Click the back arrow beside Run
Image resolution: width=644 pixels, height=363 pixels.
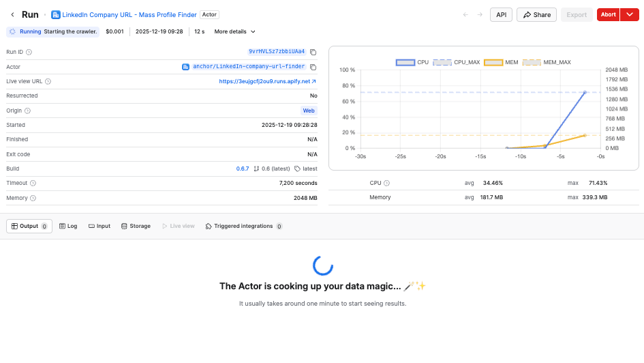(12, 14)
